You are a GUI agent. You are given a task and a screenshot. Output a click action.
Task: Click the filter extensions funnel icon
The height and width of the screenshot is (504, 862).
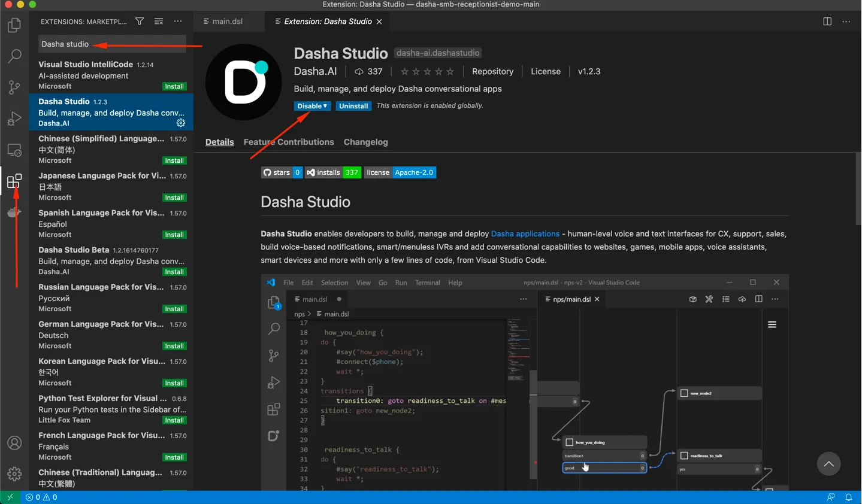(140, 22)
